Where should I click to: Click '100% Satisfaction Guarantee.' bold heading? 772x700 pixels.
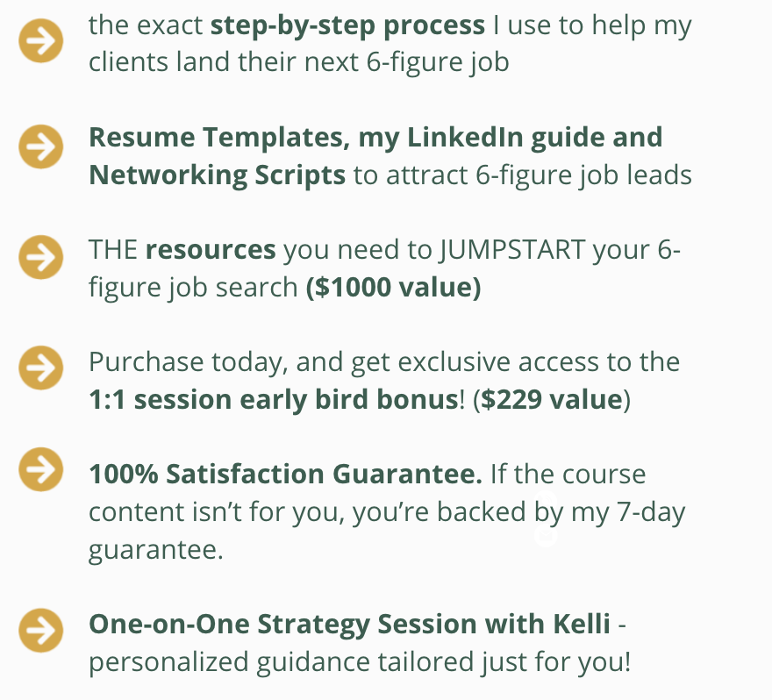(x=285, y=475)
